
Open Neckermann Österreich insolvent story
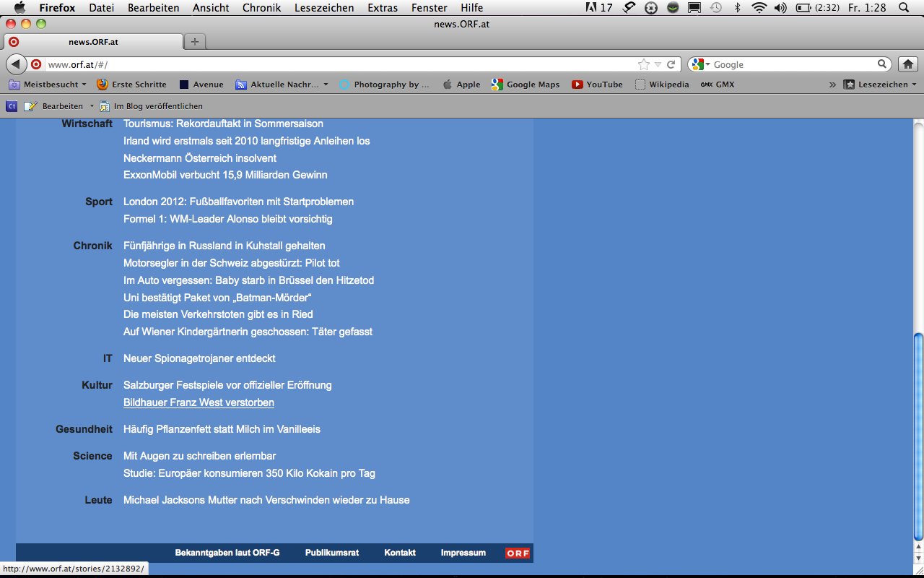pyautogui.click(x=200, y=158)
